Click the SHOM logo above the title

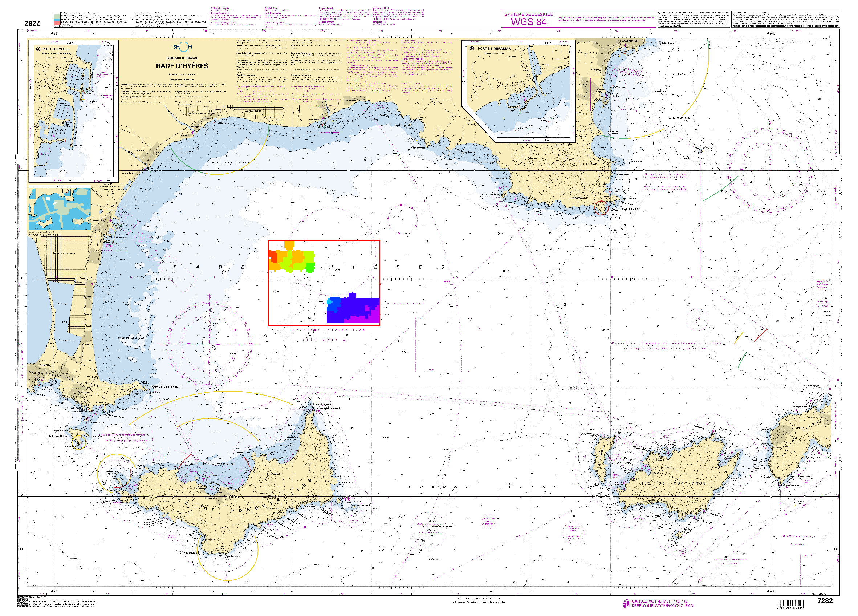pyautogui.click(x=182, y=47)
